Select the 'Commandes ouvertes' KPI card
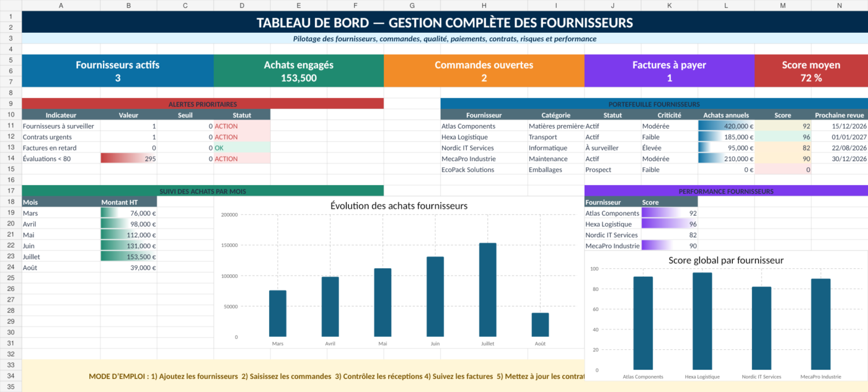This screenshot has height=392, width=868. [484, 71]
